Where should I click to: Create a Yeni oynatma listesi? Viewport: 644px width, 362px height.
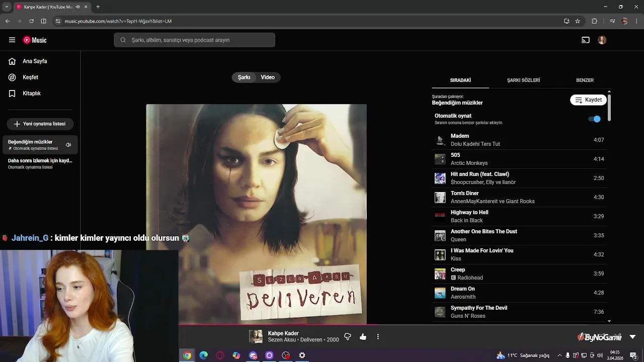tap(40, 124)
